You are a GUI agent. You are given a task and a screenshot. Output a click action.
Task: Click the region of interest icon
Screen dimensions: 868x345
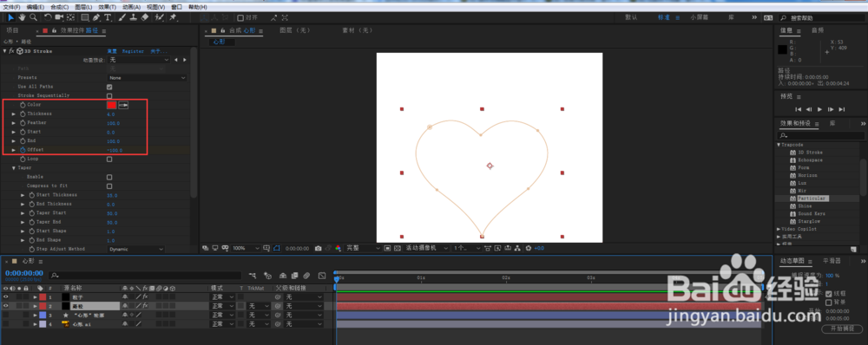387,248
